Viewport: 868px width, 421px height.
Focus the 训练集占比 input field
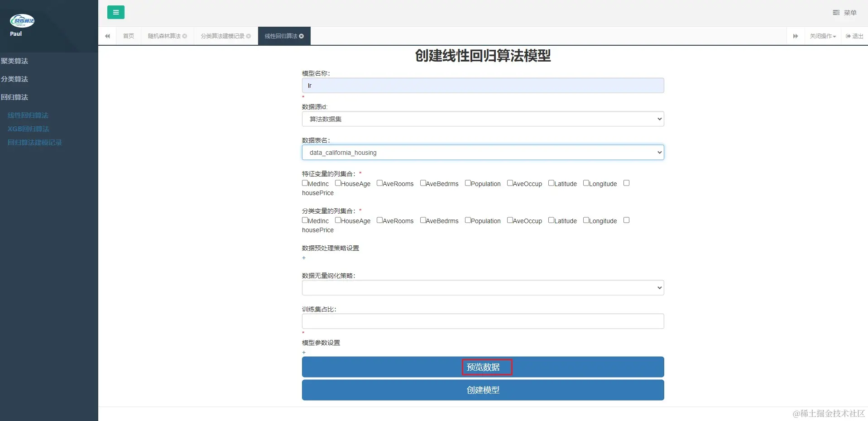(x=483, y=321)
